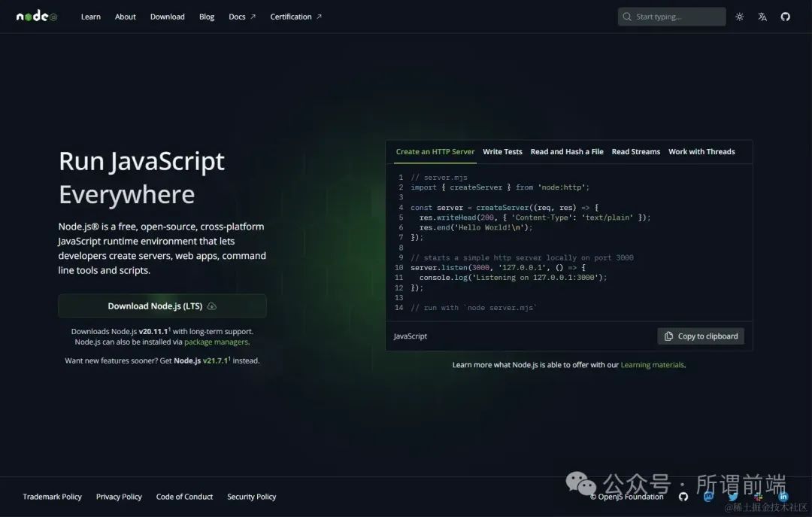
Task: Open the Learn menu item
Action: click(91, 17)
